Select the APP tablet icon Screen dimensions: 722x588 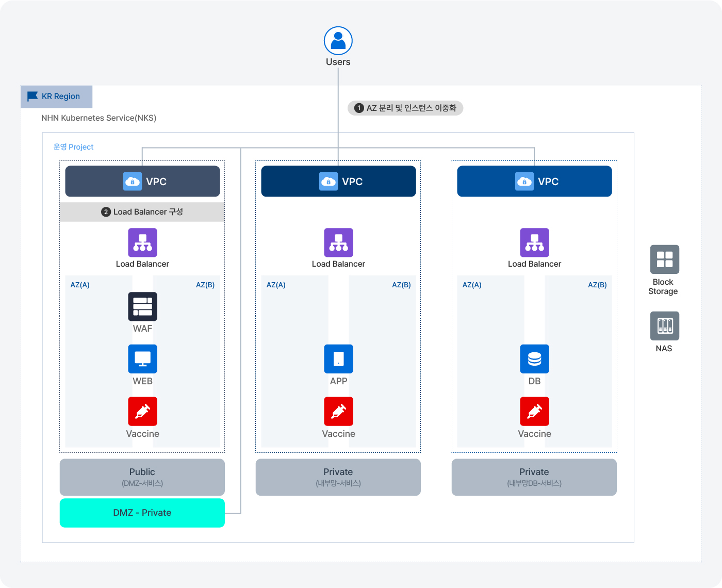338,358
